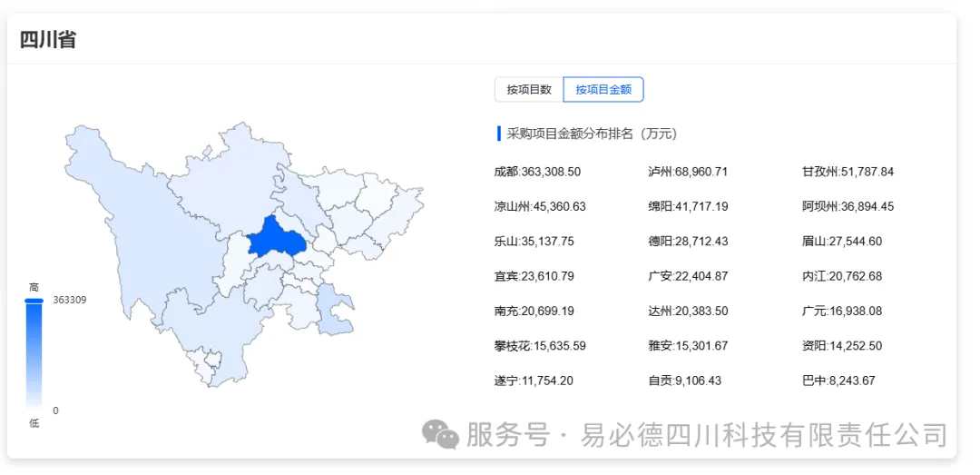
Task: Click the slider handle at 363309
Action: click(x=34, y=301)
